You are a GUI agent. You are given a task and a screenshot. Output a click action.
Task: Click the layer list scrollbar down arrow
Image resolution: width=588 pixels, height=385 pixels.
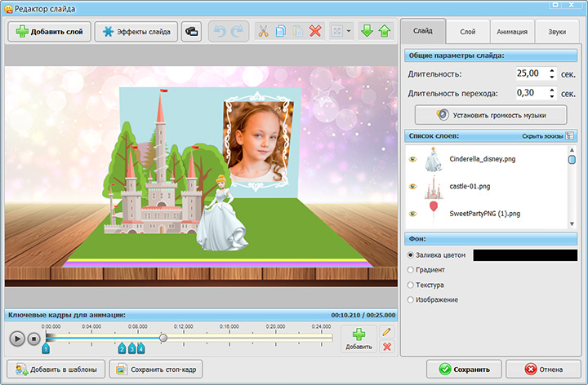pos(572,224)
